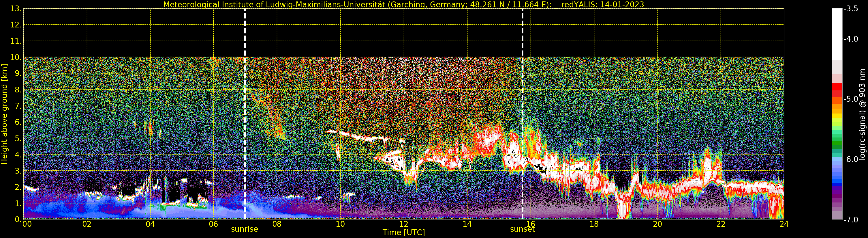Image resolution: width=868 pixels, height=238 pixels.
Task: Select the white dashed sunset marker line
Action: [523, 114]
